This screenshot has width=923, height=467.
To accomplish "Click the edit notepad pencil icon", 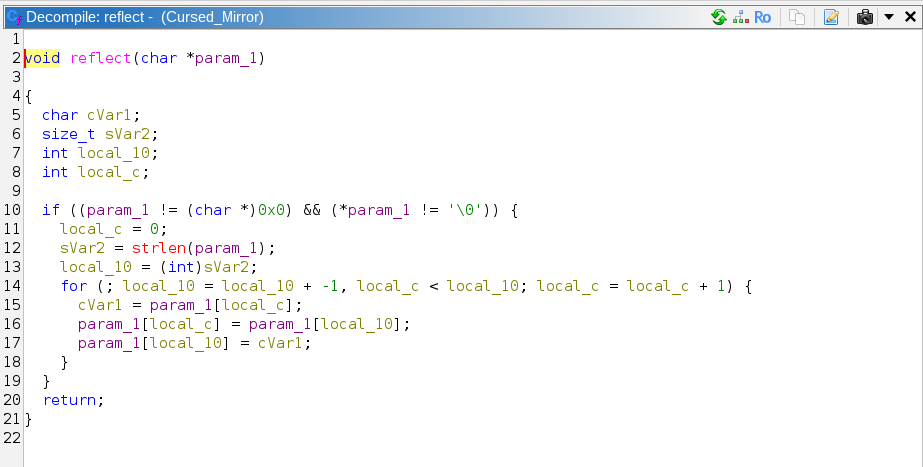I will coord(831,17).
